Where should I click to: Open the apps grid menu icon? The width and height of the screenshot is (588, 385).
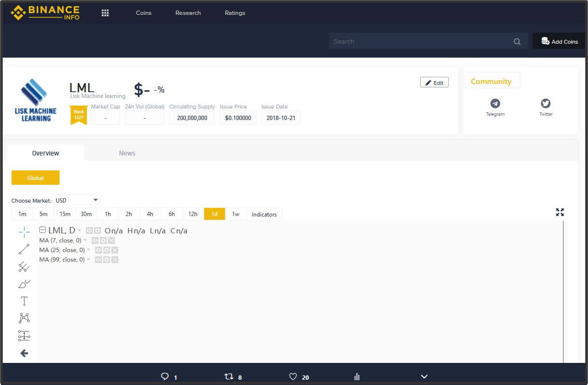click(105, 13)
